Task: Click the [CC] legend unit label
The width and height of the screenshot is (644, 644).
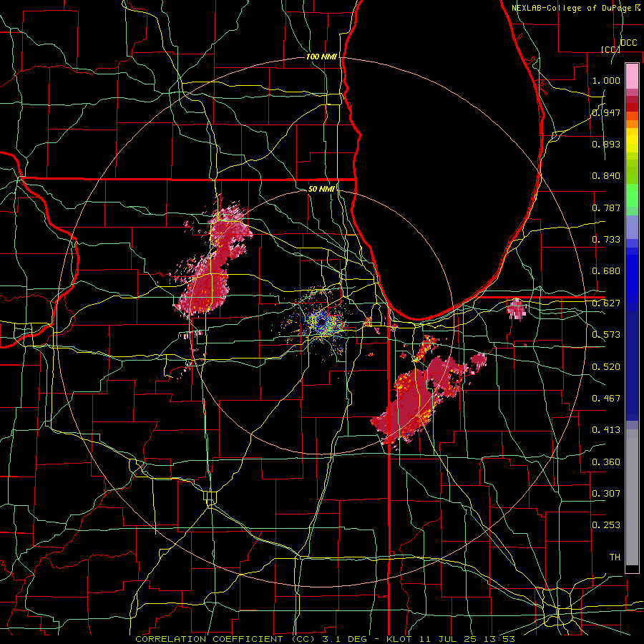Action: [610, 49]
